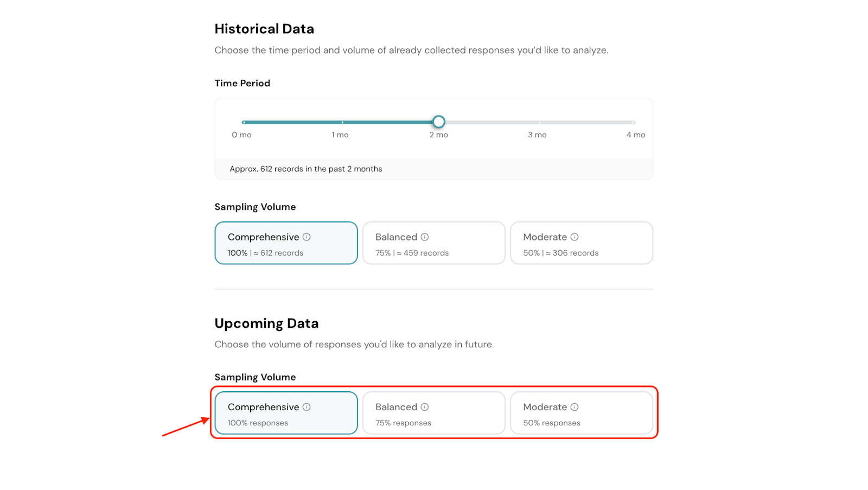The width and height of the screenshot is (868, 490).
Task: Click info icon beside Historical Moderate option
Action: pos(575,237)
